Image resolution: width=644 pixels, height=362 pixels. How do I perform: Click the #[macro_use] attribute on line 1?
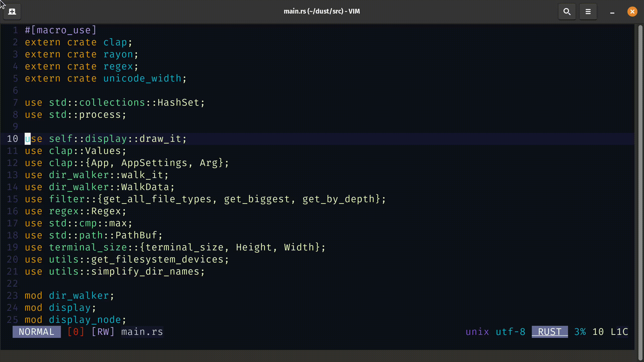click(x=60, y=30)
